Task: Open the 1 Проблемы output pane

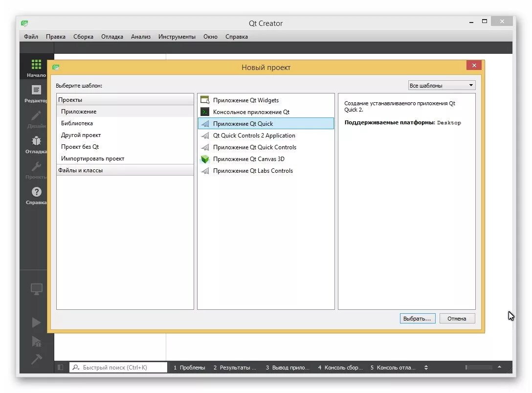Action: click(x=189, y=368)
